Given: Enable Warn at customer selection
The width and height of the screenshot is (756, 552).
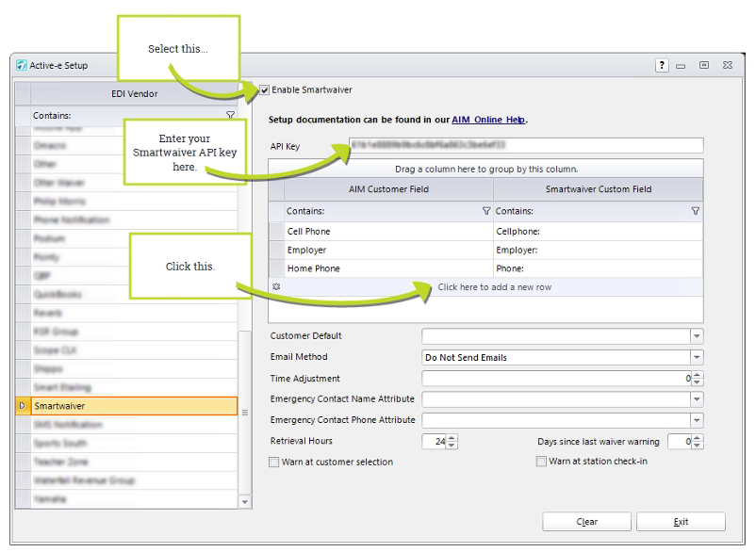Looking at the screenshot, I should point(274,463).
